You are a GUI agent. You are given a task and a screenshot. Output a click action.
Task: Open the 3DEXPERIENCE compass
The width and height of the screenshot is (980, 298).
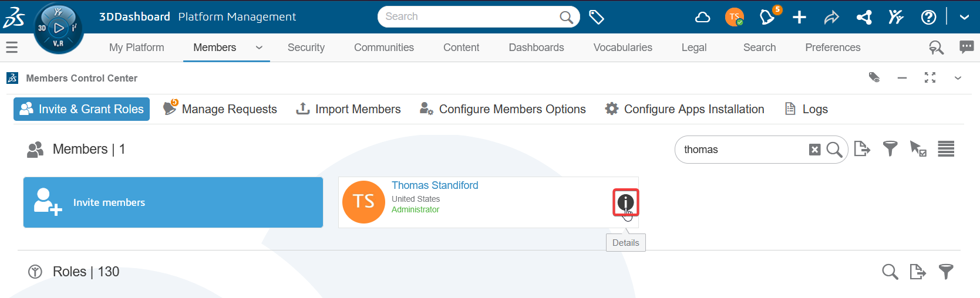tap(58, 28)
